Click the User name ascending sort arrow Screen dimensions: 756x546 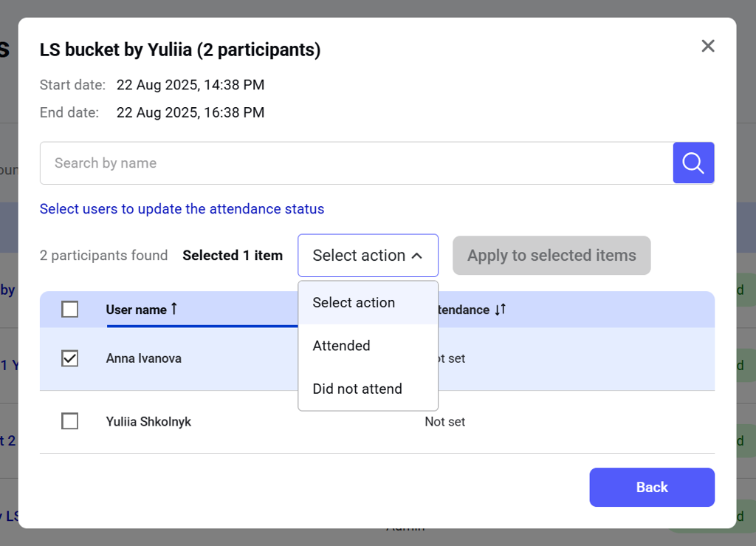coord(174,309)
